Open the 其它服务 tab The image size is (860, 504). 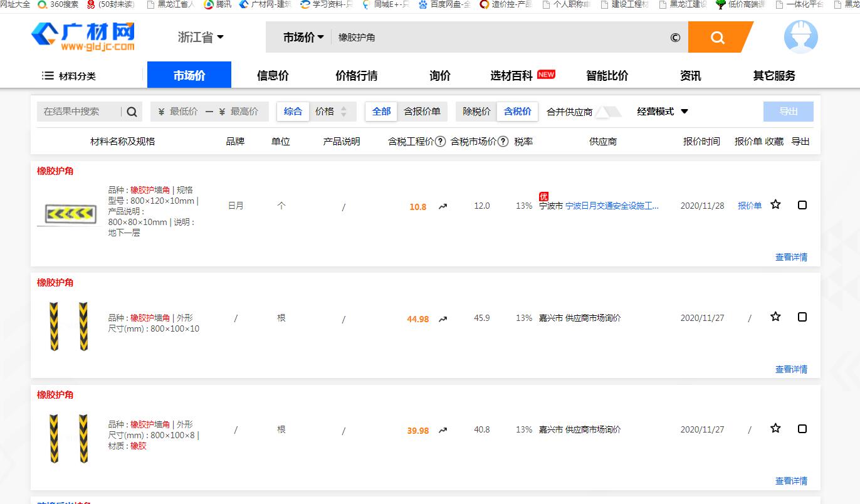click(x=774, y=76)
